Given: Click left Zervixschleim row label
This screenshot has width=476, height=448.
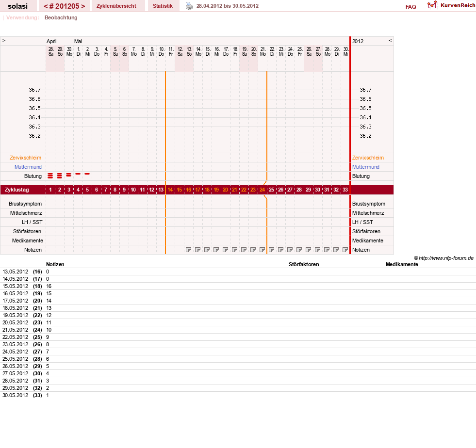Looking at the screenshot, I should [25, 158].
